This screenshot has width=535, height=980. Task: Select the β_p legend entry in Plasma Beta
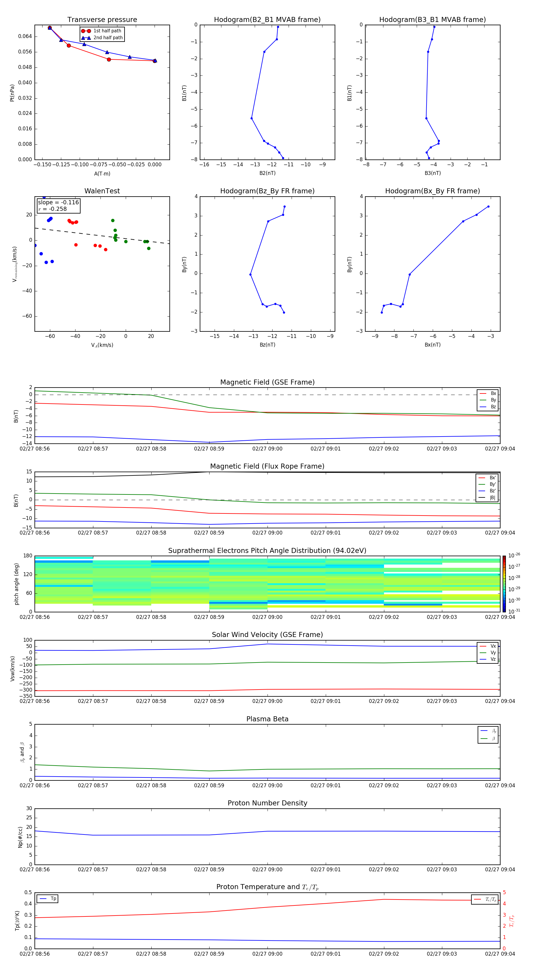tap(488, 731)
